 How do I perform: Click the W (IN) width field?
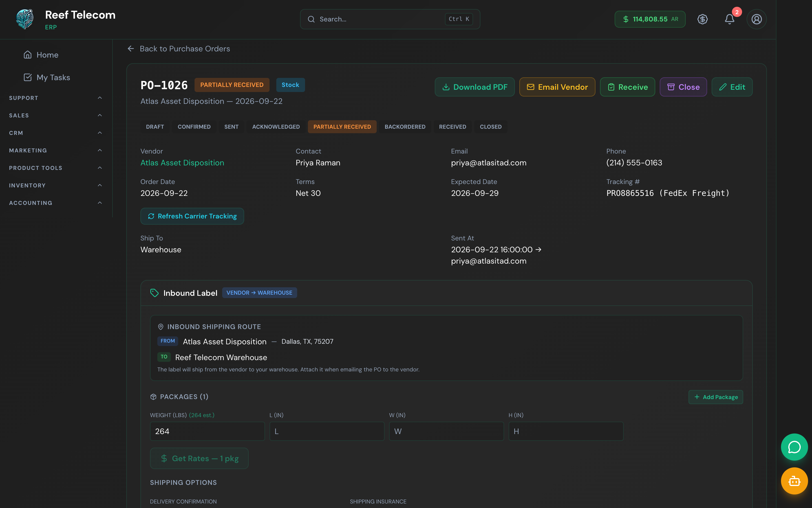[446, 431]
